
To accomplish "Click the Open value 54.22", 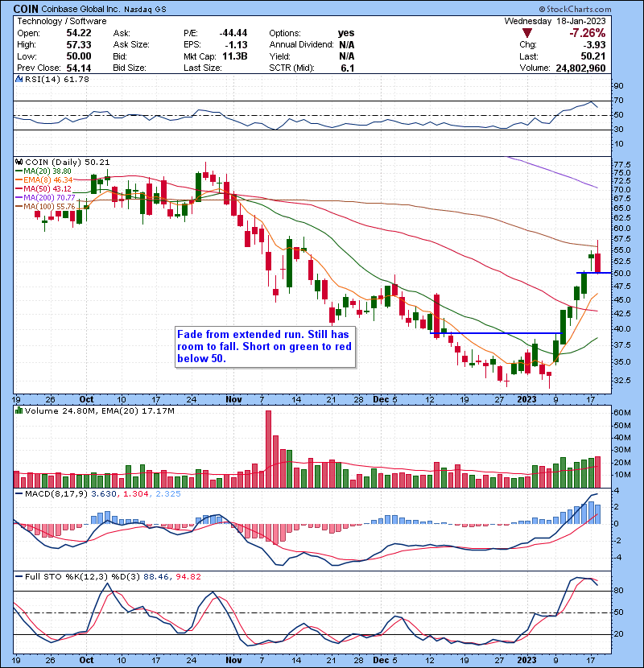I will (x=79, y=33).
